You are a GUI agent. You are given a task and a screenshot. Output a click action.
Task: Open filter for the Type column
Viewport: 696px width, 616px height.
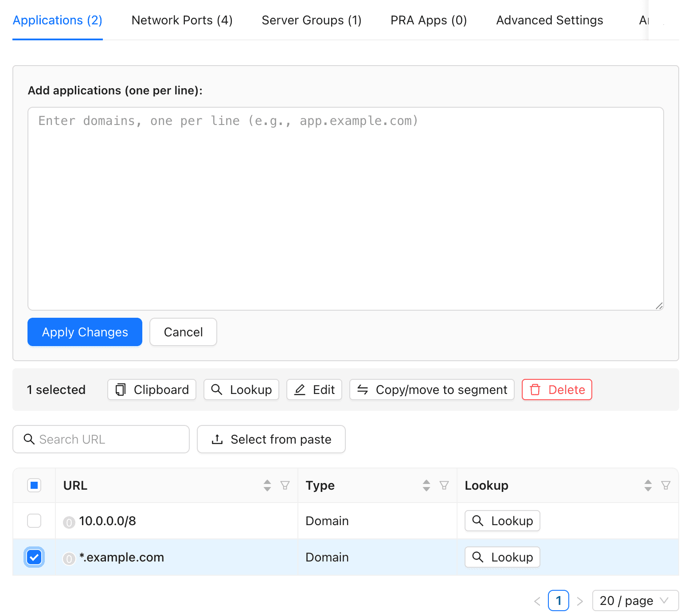(444, 485)
